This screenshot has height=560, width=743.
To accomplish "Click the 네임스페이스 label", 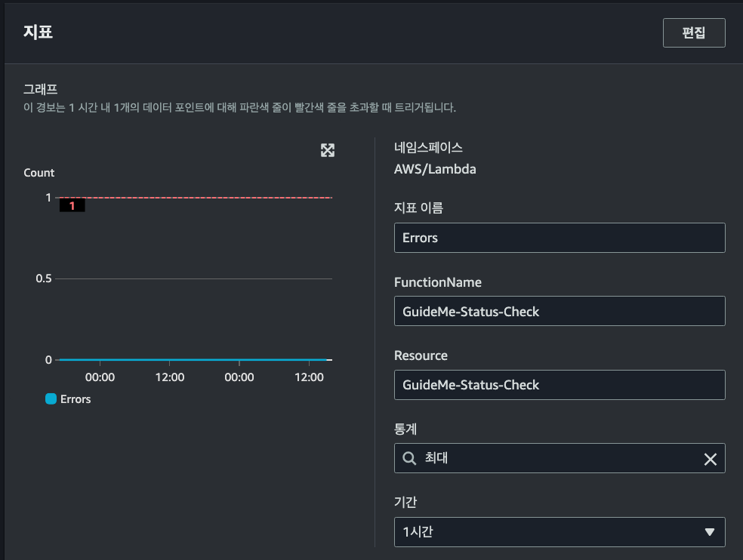I will (x=428, y=147).
